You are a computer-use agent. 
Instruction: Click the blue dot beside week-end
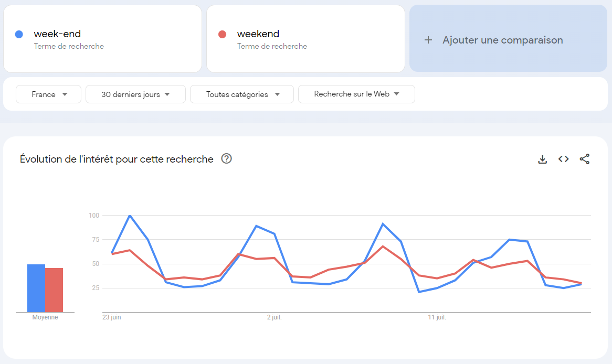[x=19, y=34]
